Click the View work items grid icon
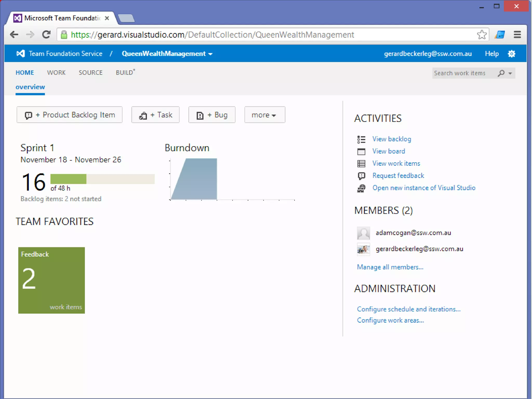 [361, 164]
